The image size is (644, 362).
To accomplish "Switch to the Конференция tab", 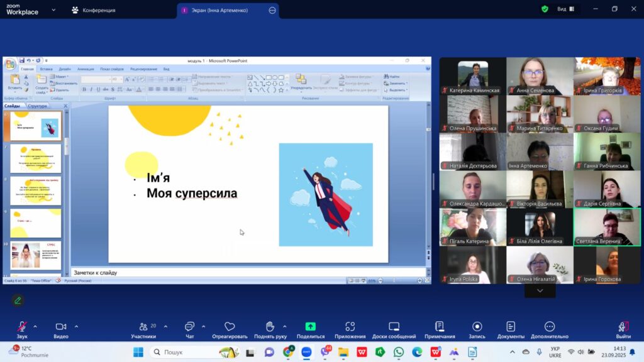I will (93, 10).
